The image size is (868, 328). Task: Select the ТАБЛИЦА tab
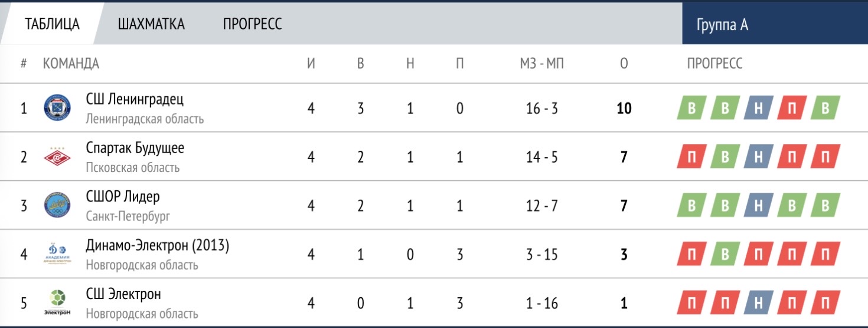pos(52,24)
